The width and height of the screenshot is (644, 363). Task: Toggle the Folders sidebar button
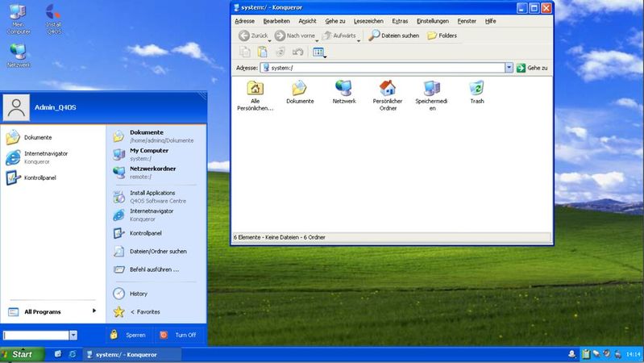442,35
